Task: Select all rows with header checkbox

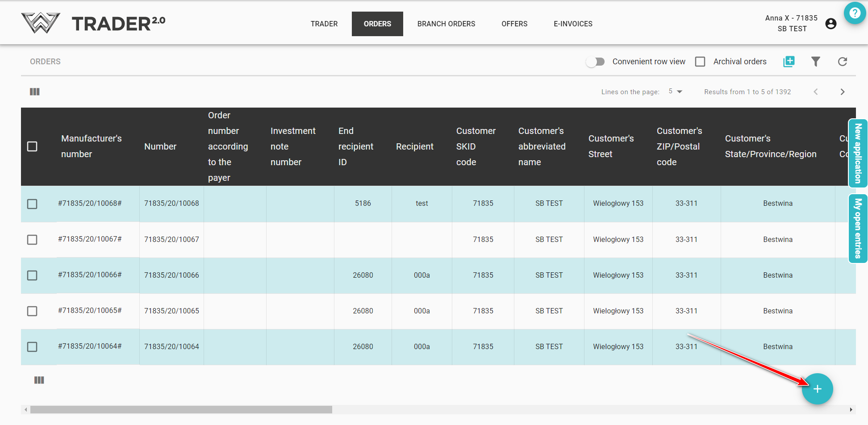Action: pyautogui.click(x=32, y=146)
